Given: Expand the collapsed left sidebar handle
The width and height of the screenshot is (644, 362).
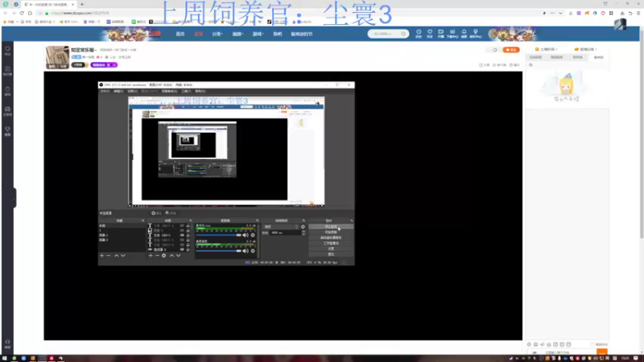Looking at the screenshot, I should (x=14, y=198).
